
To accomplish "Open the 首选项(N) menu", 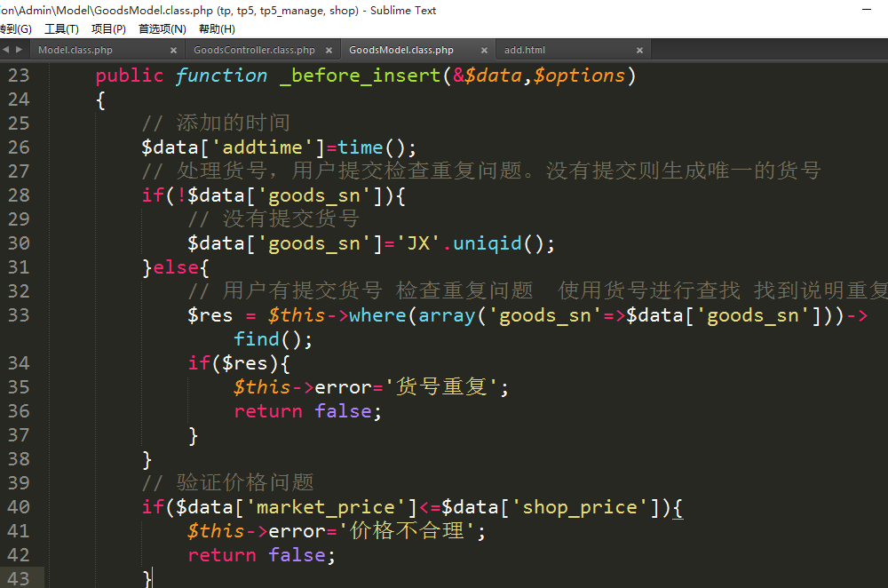I will (x=161, y=29).
